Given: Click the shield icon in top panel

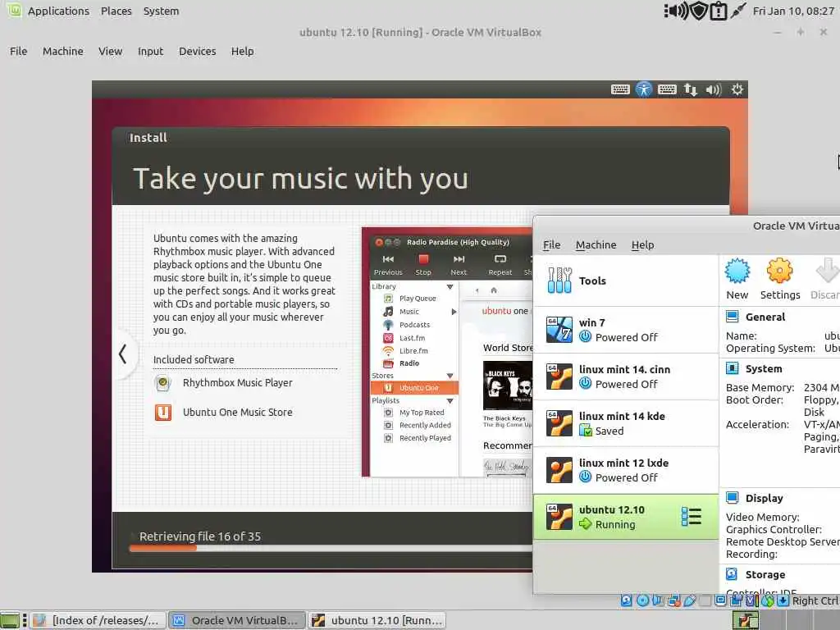Looking at the screenshot, I should point(698,11).
